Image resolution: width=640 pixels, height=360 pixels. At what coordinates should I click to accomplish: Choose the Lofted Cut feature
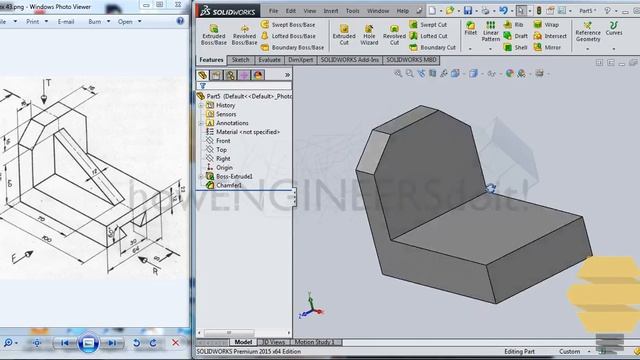click(429, 36)
